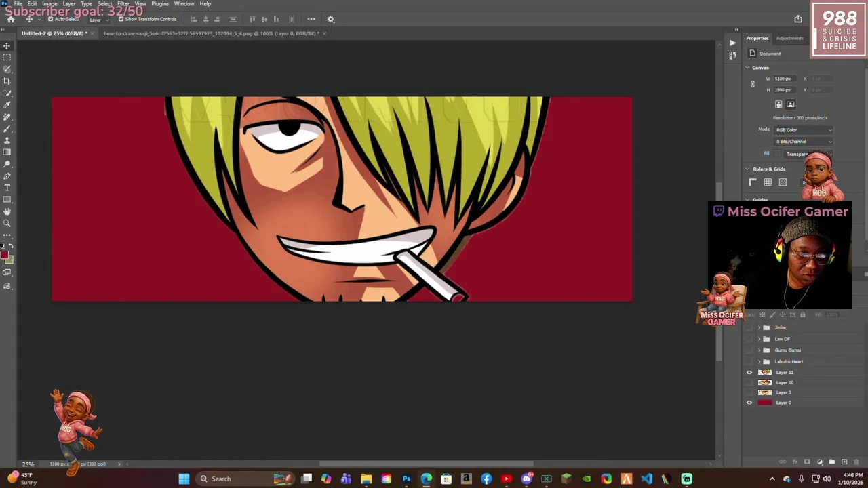Click the Fill color swatch in Properties
This screenshot has height=488, width=868.
(777, 154)
